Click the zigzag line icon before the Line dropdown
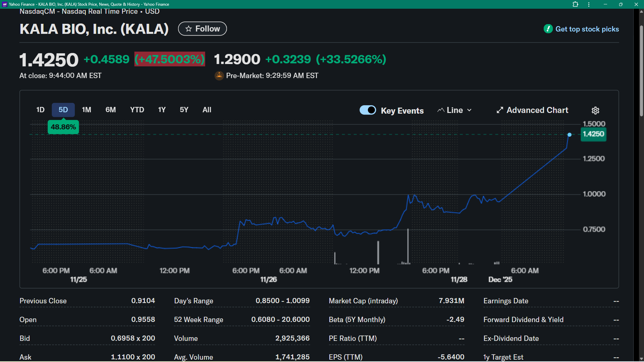 [441, 110]
